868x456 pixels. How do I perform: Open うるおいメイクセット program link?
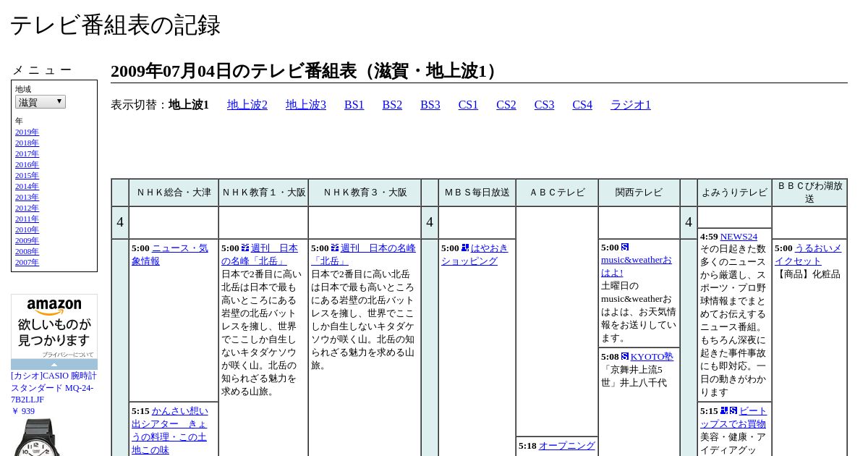click(x=808, y=254)
